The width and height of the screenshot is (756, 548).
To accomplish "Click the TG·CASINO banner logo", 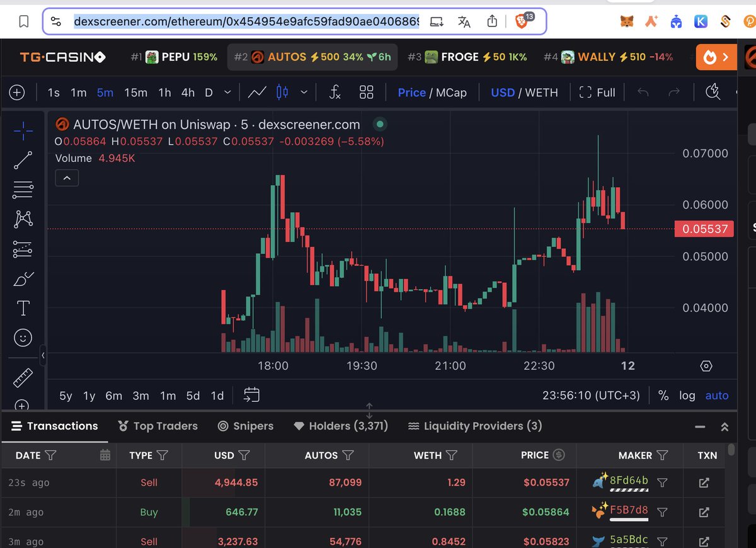I will (62, 57).
